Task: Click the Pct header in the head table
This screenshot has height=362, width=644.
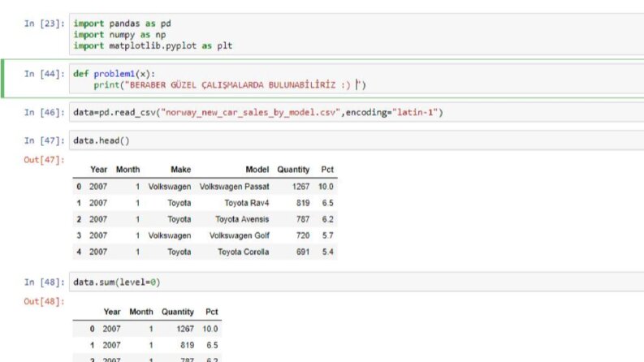Action: (327, 170)
